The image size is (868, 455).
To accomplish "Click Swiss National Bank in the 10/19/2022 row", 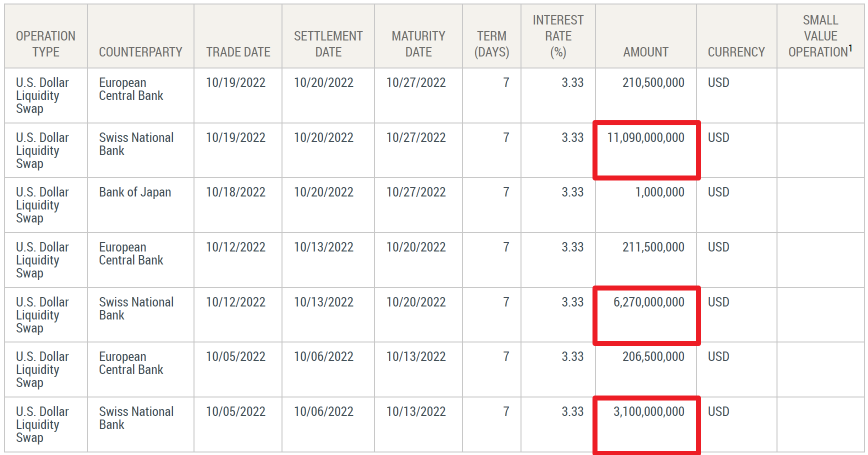I will pos(136,144).
